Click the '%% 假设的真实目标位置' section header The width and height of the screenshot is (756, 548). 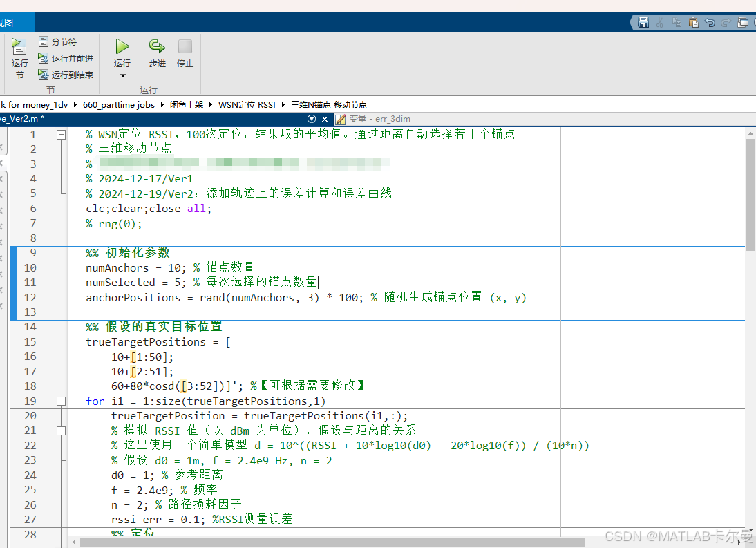click(154, 327)
